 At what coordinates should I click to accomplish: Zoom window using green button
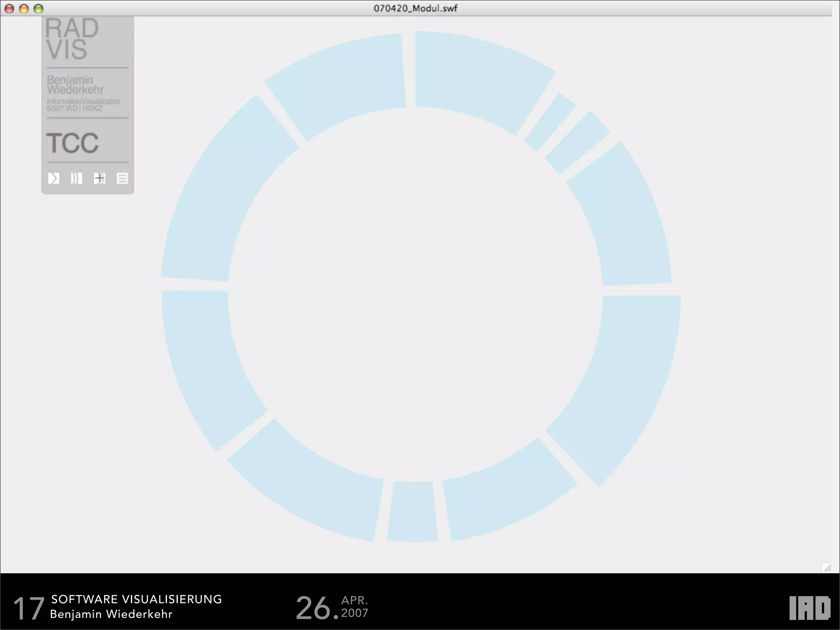tap(38, 9)
